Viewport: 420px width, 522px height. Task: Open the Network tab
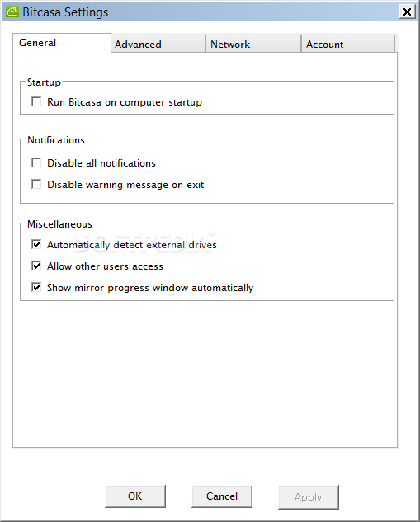[253, 44]
